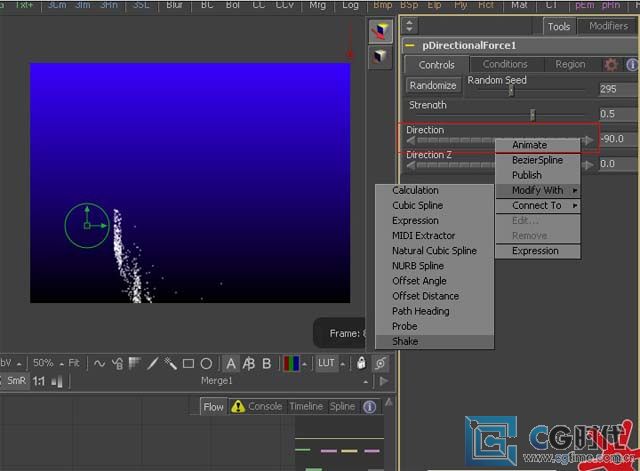Pick Offset Angle in submenu
Screen dimensions: 640x471
pos(435,281)
